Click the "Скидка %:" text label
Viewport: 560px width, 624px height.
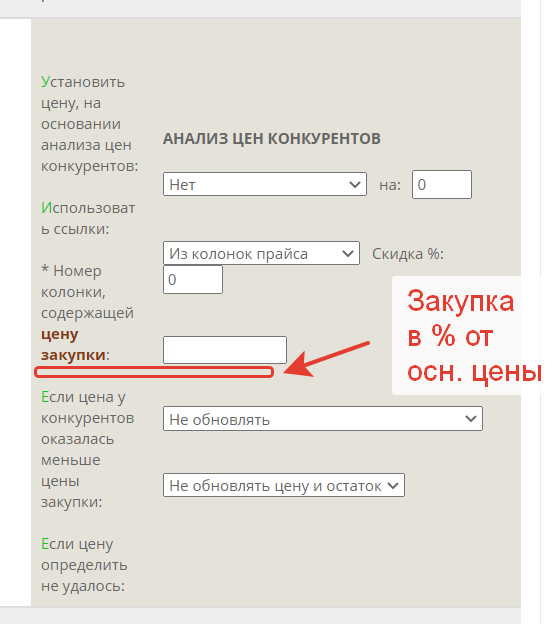tap(408, 254)
